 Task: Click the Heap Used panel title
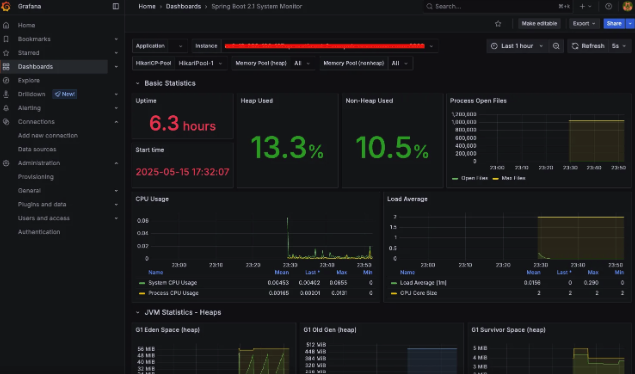pyautogui.click(x=256, y=100)
